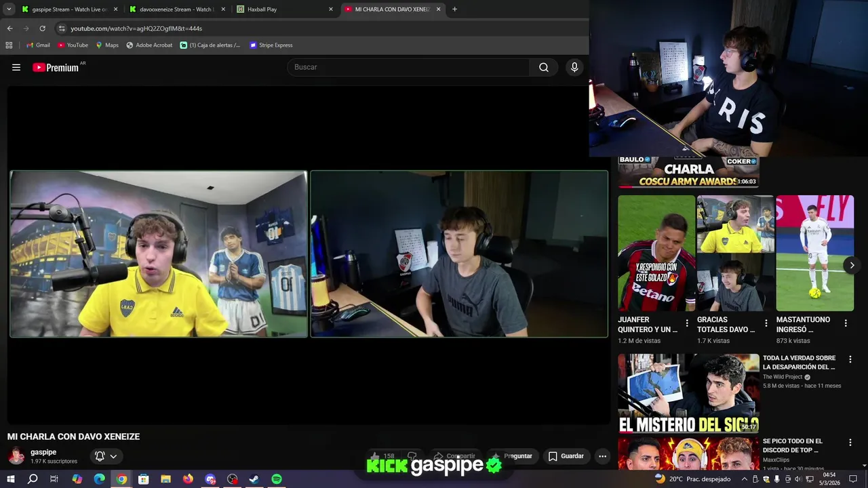The height and width of the screenshot is (488, 868).
Task: Open Firefox from the taskbar
Action: coord(188,479)
